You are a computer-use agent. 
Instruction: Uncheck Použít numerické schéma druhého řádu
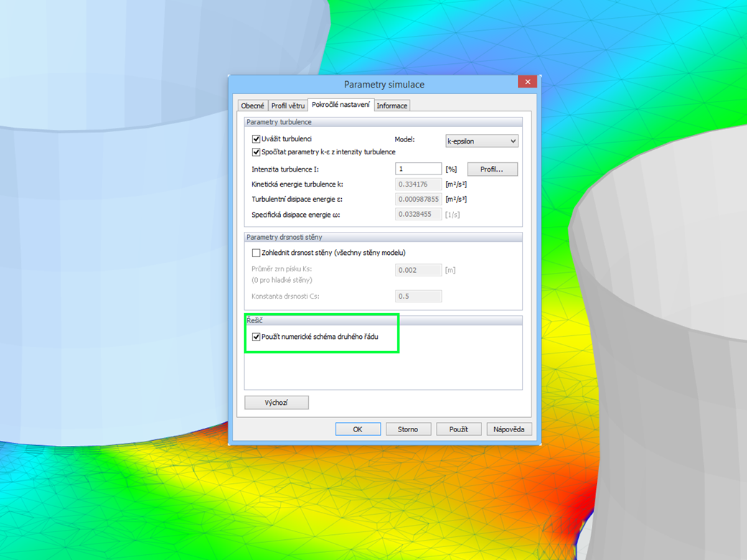[256, 336]
